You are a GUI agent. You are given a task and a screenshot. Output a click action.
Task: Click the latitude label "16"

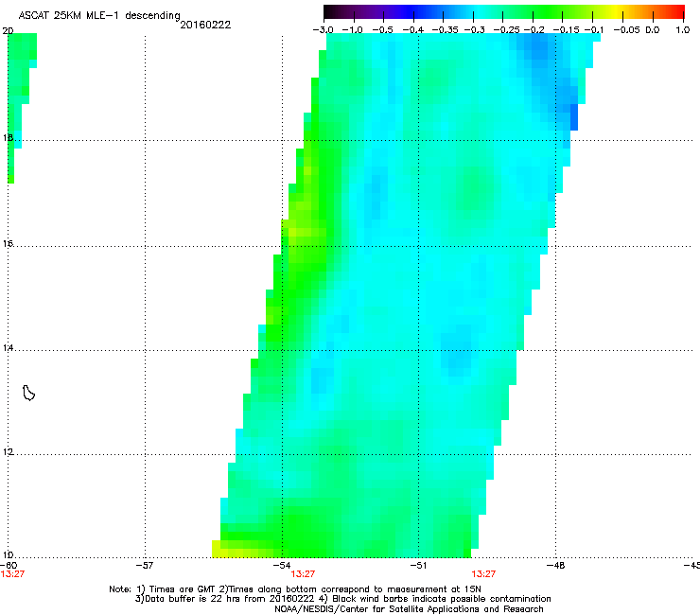click(x=8, y=243)
